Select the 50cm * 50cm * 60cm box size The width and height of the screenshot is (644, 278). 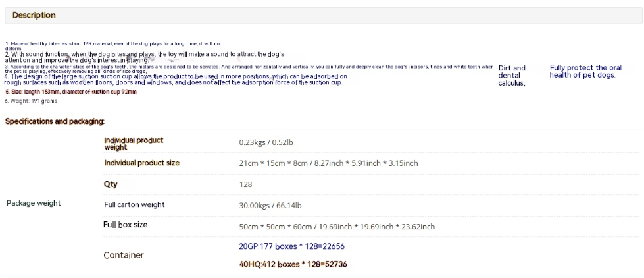336,227
